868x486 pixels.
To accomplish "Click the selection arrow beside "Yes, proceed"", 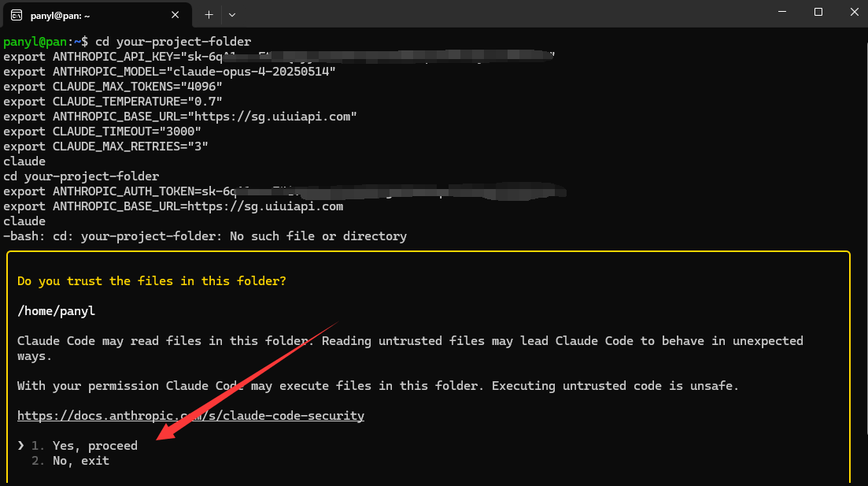I will tap(20, 445).
